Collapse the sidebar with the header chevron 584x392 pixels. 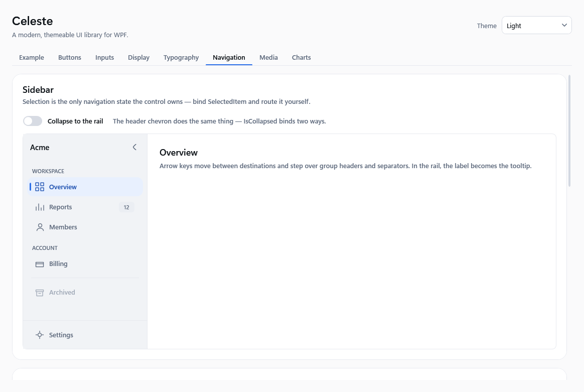134,147
